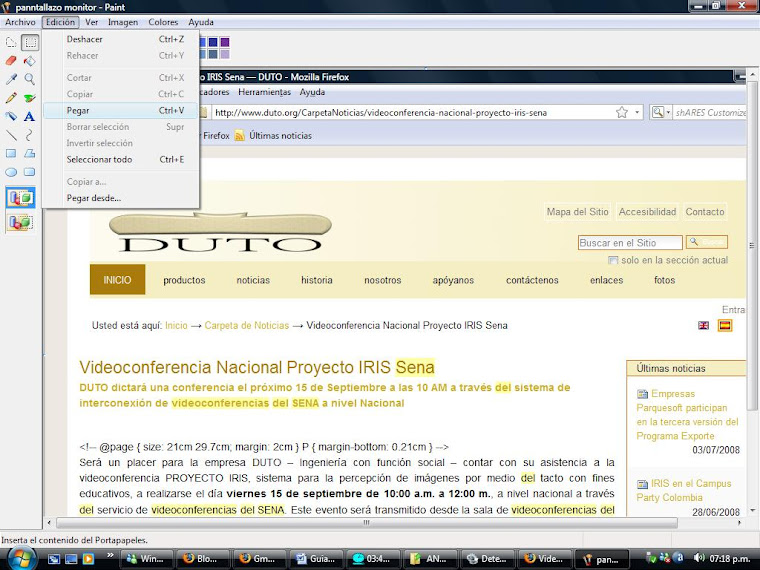
Task: Choose Deshacer from the Edición menu
Action: [121, 39]
